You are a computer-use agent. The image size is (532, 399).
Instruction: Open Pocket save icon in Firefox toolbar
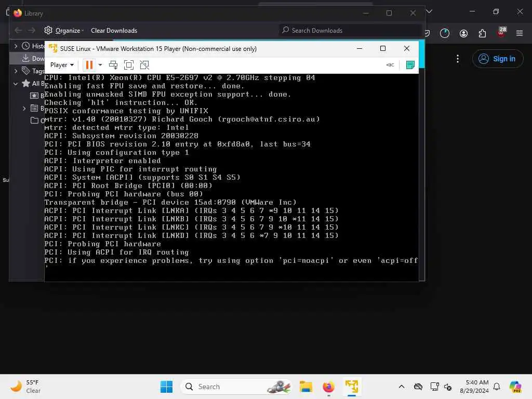427,33
